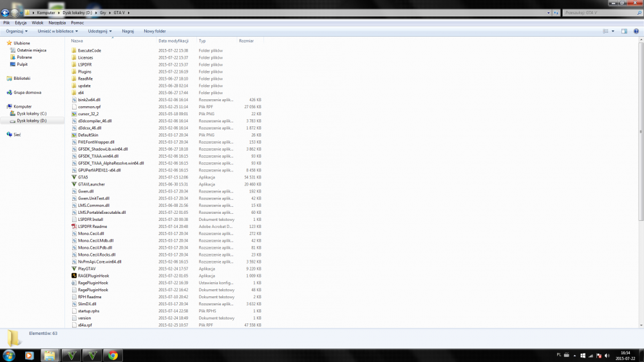Open the Pomoc menu
644x362 pixels.
click(x=77, y=23)
